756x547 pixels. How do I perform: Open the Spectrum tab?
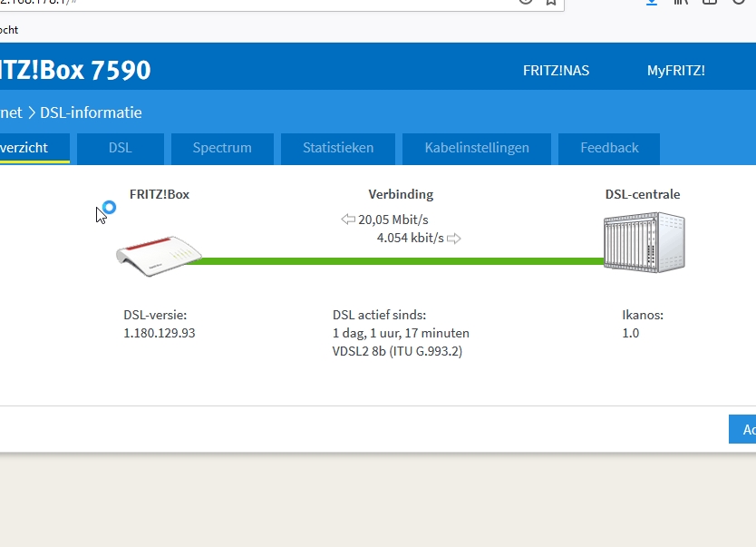[x=222, y=148]
